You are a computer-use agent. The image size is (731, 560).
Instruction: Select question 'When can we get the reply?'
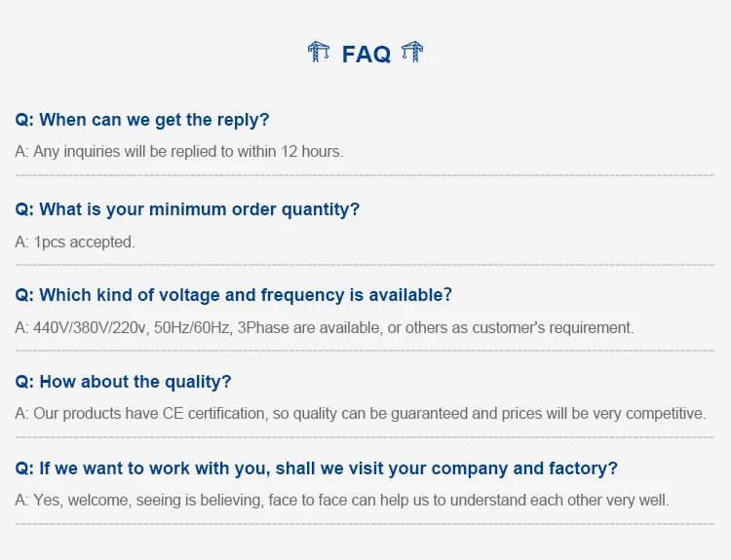[142, 120]
